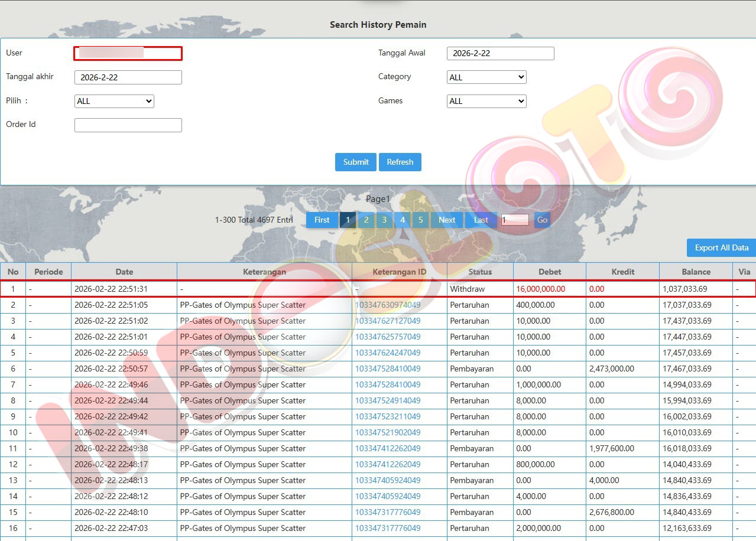Expand the Games dropdown
756x541 pixels.
coord(486,101)
